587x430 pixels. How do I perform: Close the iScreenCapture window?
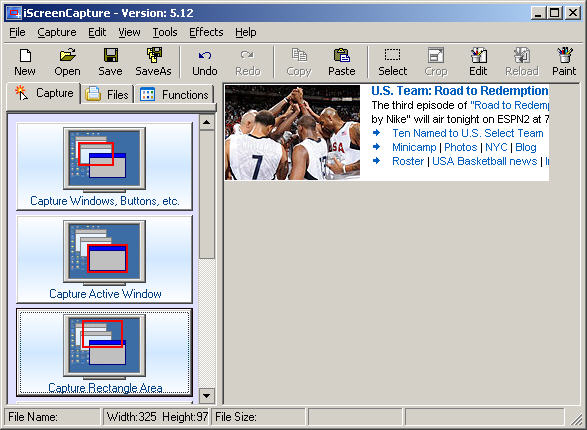coord(573,13)
